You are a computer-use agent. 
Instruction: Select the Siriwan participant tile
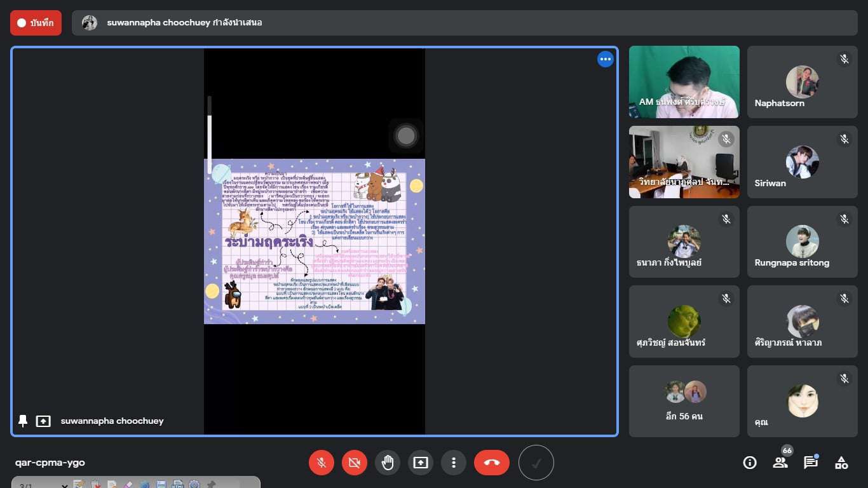pyautogui.click(x=802, y=162)
